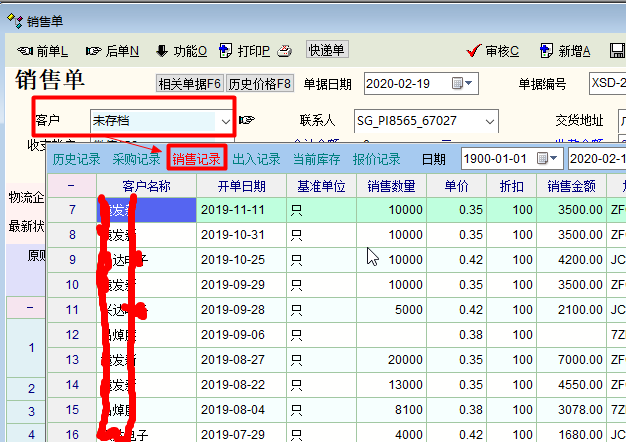Click the 审核 checkmark approve button
The image size is (626, 442).
492,51
